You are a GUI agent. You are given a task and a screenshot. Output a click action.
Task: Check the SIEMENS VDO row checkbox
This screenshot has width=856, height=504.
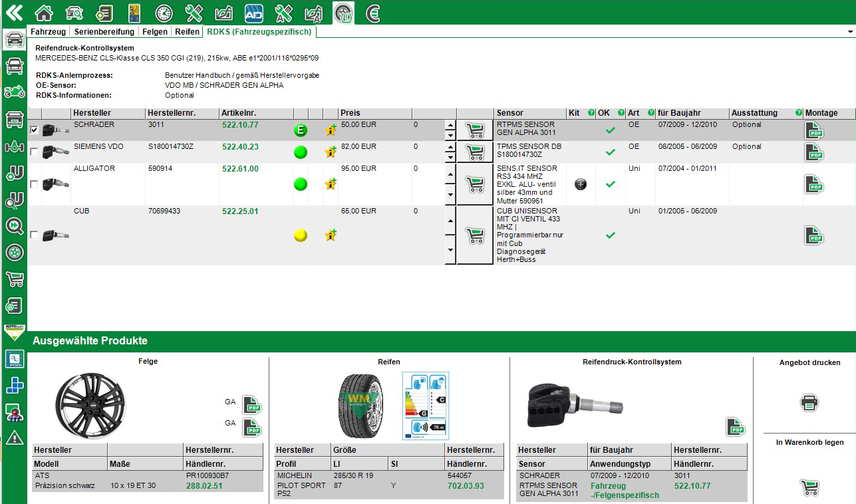tap(34, 152)
